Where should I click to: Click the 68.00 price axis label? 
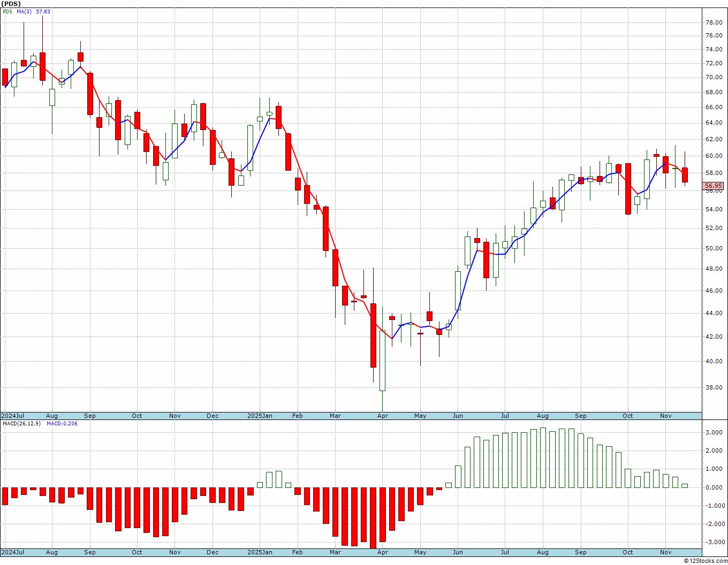pos(714,93)
